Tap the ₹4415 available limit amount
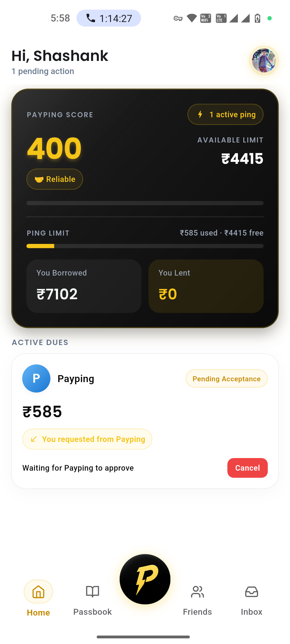This screenshot has height=644, width=290. coord(242,158)
